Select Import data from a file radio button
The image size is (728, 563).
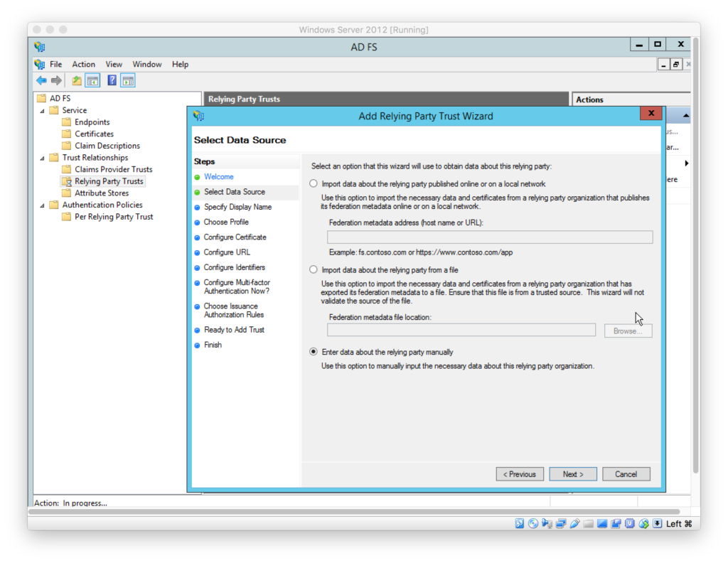pos(314,269)
